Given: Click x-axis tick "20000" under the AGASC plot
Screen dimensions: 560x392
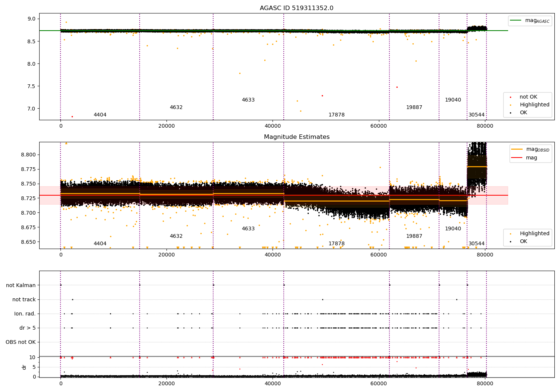Looking at the screenshot, I should [x=167, y=126].
